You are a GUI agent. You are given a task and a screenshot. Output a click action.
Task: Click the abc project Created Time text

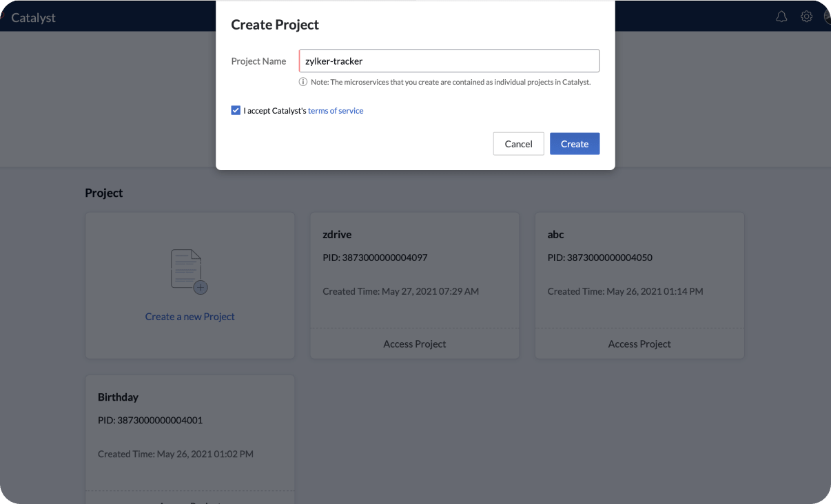point(625,291)
